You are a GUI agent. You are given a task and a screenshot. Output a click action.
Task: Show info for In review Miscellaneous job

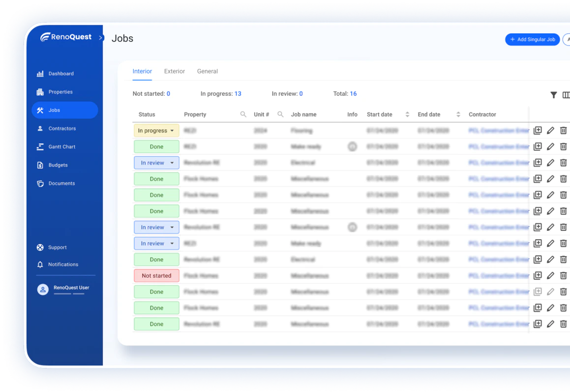[352, 227]
